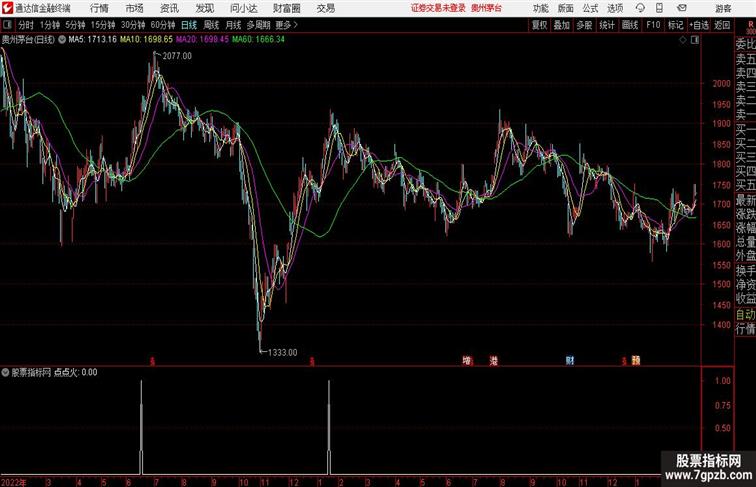Select the 周线 weekly chart tab
The image size is (756, 487).
[x=211, y=25]
